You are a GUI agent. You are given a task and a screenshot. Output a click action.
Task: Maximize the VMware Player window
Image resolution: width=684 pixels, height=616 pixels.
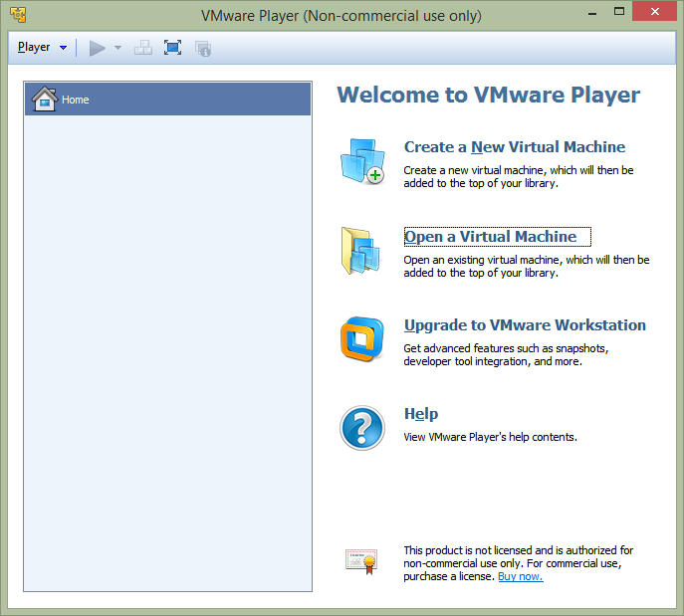[619, 12]
